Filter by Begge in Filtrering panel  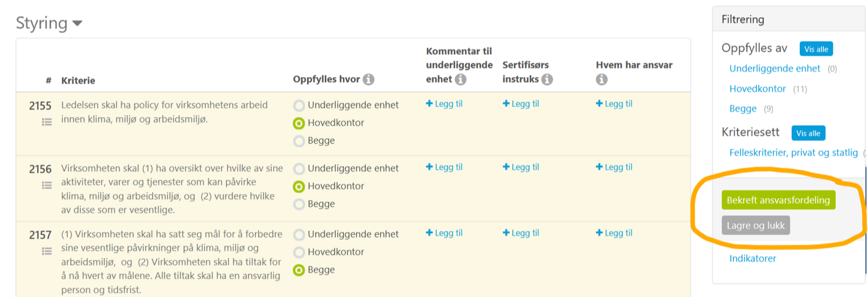point(743,109)
